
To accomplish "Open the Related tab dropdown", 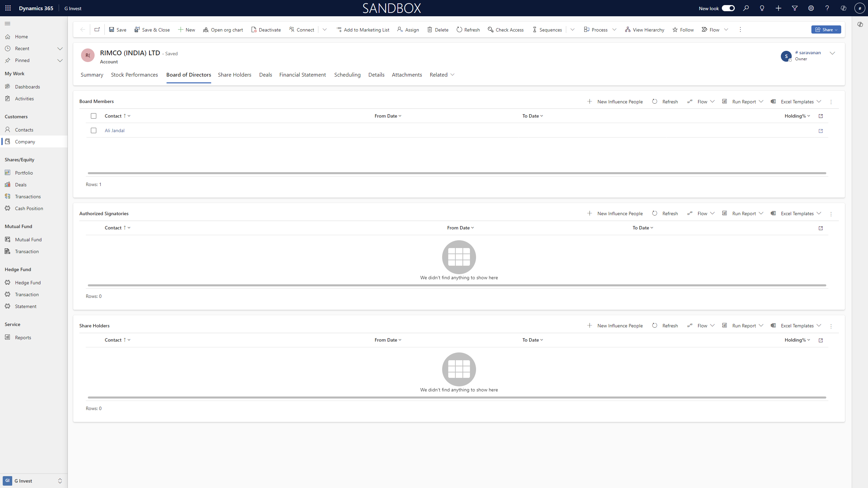I will coord(442,75).
